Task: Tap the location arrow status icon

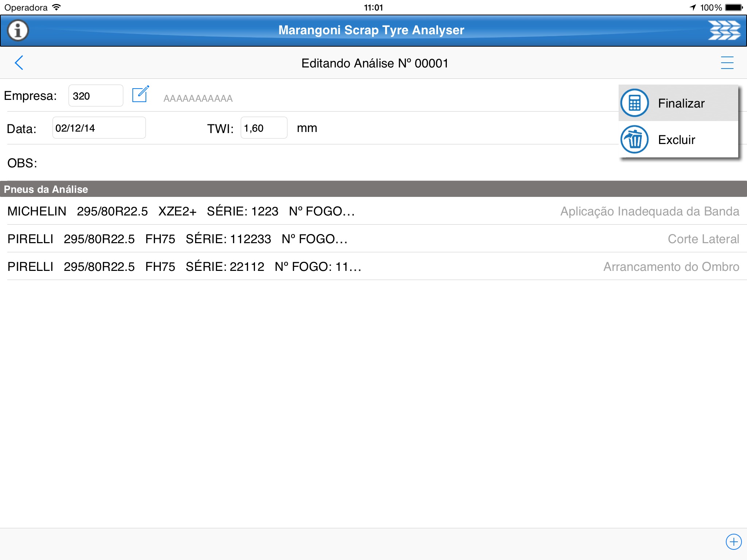Action: pyautogui.click(x=693, y=7)
